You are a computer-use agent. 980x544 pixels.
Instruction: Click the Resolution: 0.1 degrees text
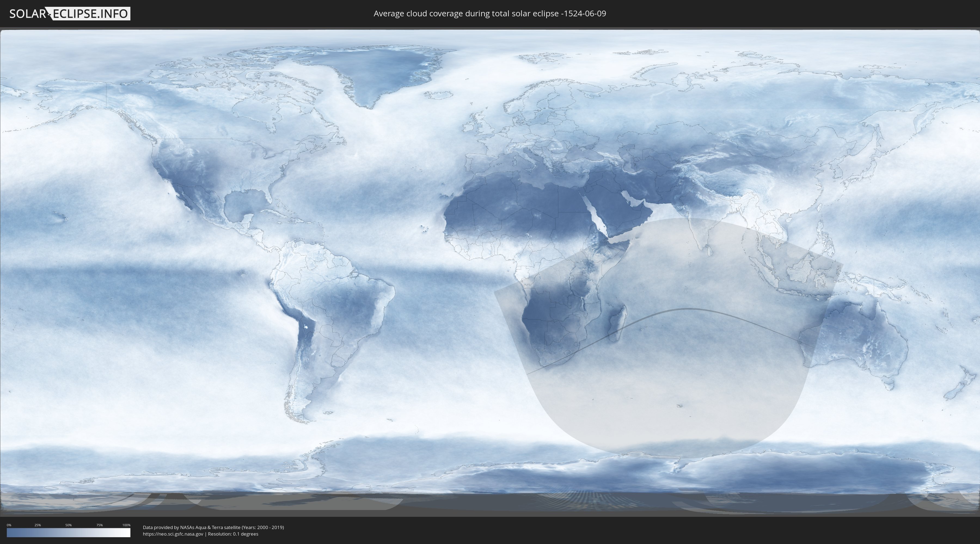click(233, 534)
